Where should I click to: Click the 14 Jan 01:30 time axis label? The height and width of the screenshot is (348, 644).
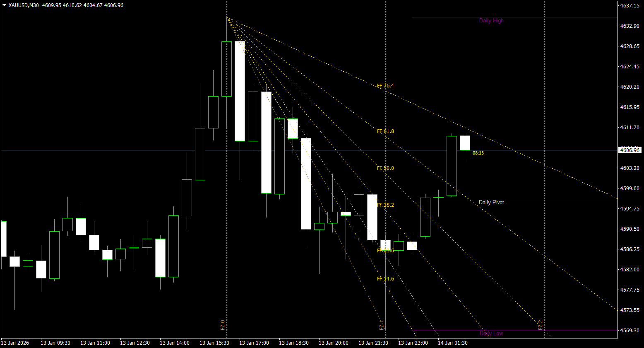click(x=453, y=343)
